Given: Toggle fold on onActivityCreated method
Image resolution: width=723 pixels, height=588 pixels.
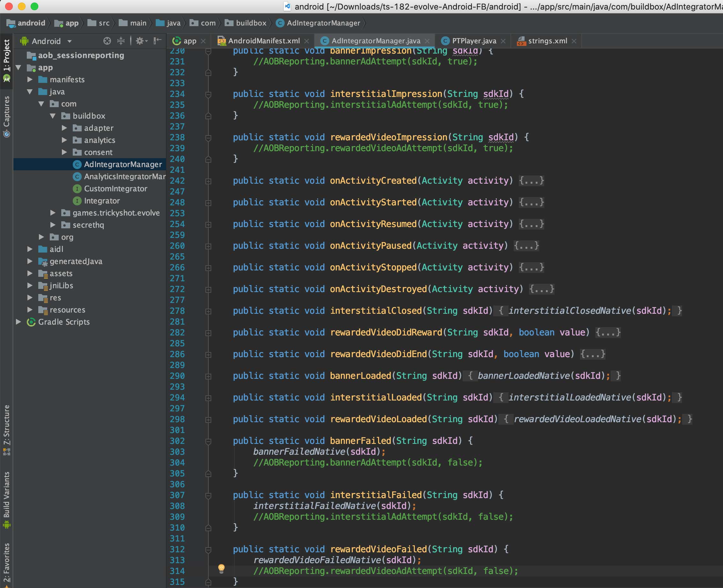Looking at the screenshot, I should 208,181.
